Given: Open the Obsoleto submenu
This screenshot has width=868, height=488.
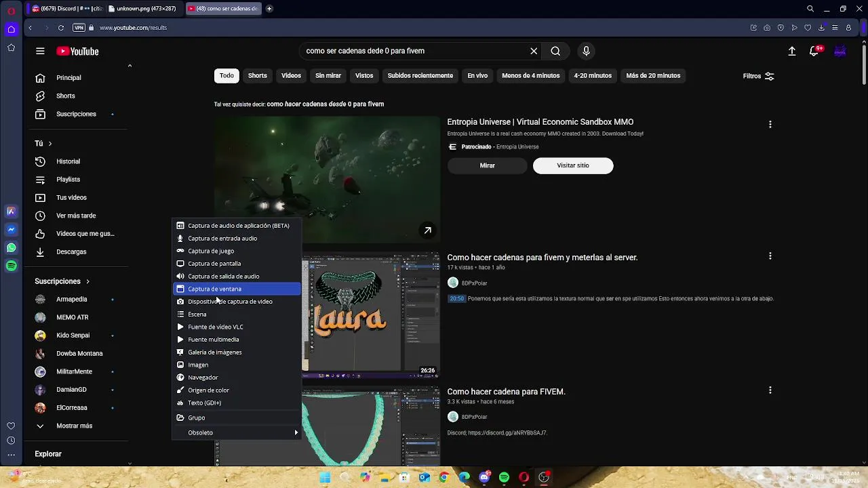Looking at the screenshot, I should (237, 432).
